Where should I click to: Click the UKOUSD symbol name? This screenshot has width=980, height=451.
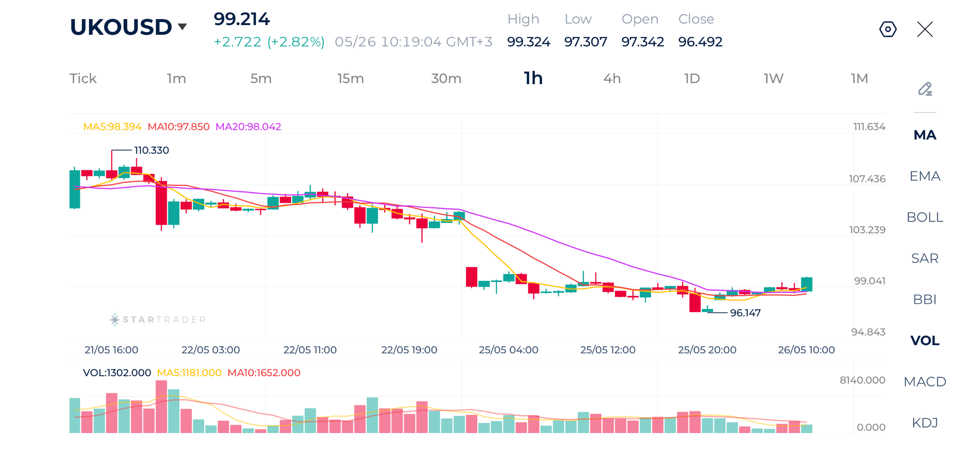[121, 27]
